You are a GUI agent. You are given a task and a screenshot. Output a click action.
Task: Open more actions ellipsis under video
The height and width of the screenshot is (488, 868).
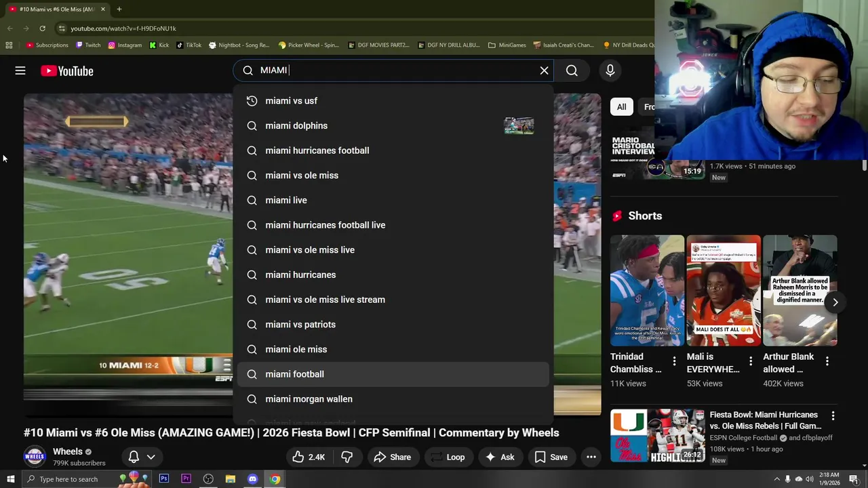(x=591, y=457)
